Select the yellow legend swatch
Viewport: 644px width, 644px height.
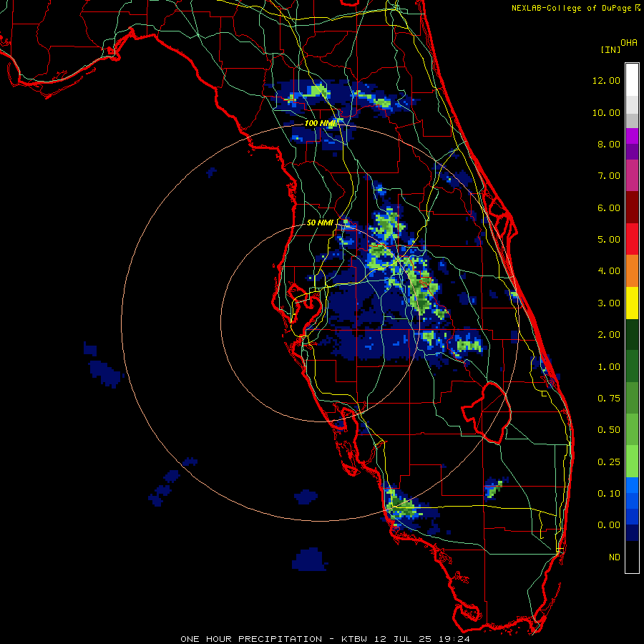632,303
